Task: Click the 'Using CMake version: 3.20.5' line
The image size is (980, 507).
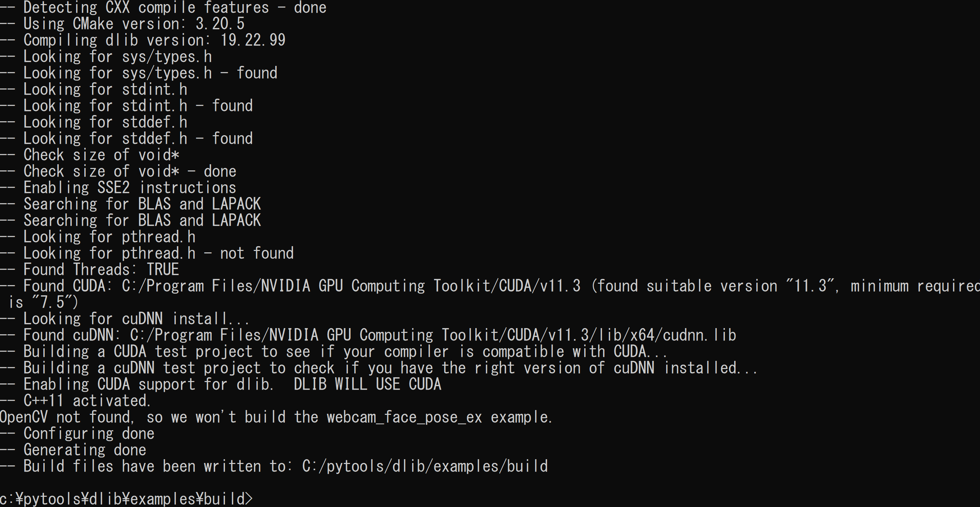Action: pyautogui.click(x=122, y=24)
